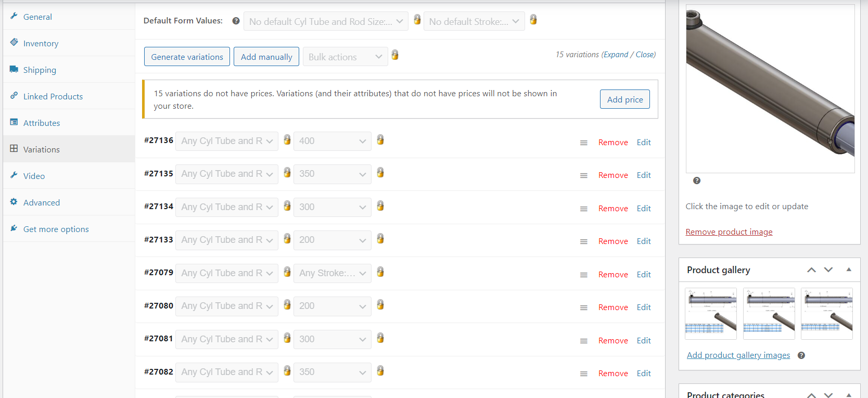Close all variations via Close link
Image resolution: width=868 pixels, height=398 pixels.
pyautogui.click(x=645, y=55)
